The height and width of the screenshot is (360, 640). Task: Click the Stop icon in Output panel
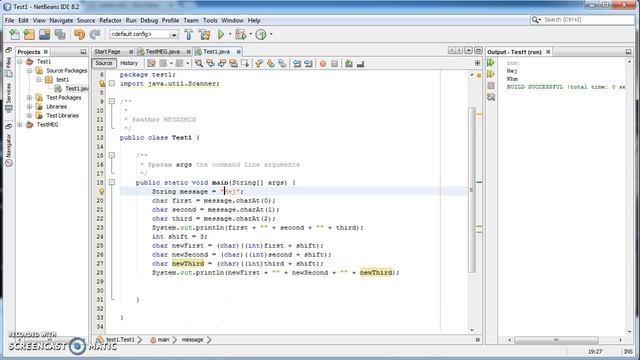click(491, 85)
